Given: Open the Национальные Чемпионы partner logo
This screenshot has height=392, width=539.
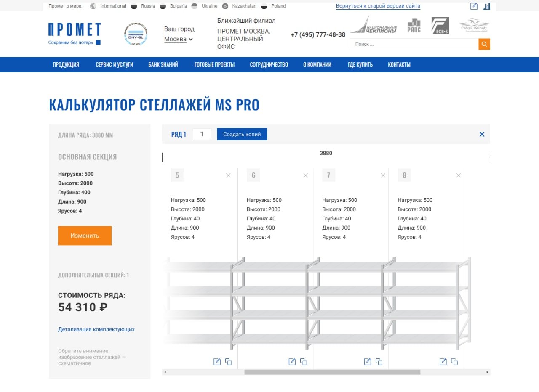Looking at the screenshot, I should click(x=374, y=25).
